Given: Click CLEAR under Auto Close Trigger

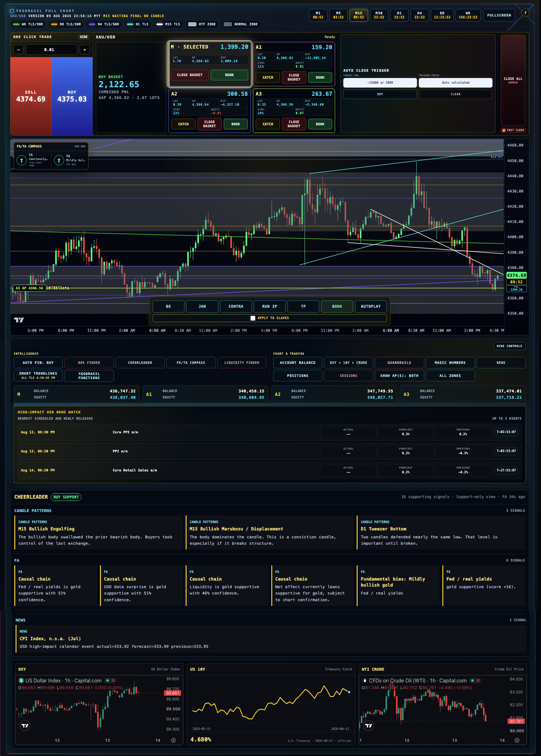Looking at the screenshot, I should coord(455,94).
